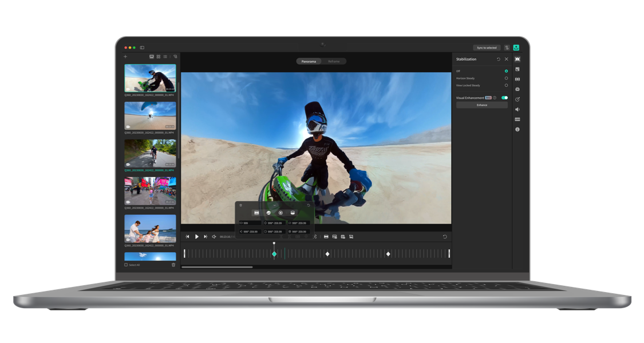This screenshot has width=644, height=343.
Task: Reset the Stabilization settings
Action: click(498, 59)
